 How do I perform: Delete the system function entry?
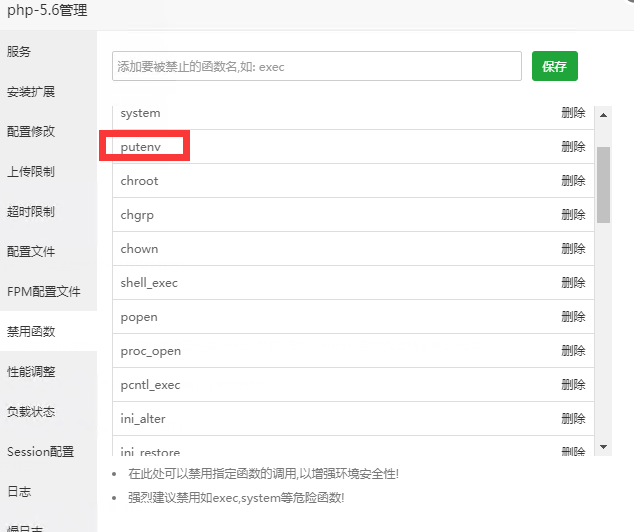tap(573, 113)
